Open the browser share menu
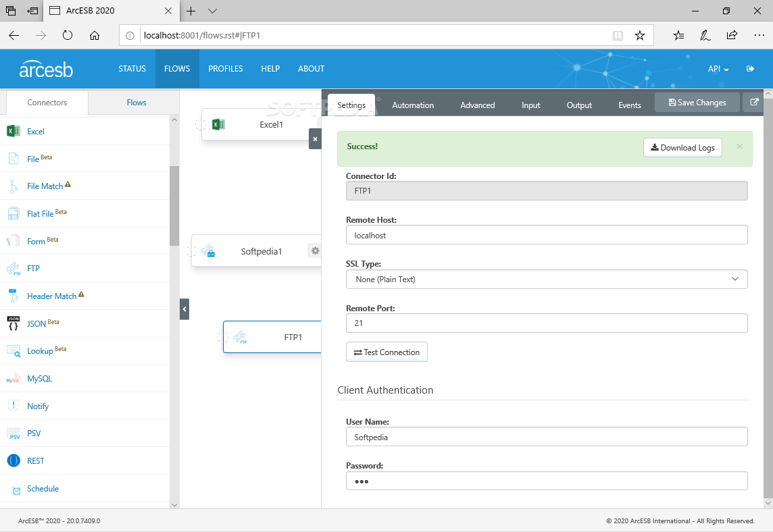This screenshot has width=773, height=532. pos(732,35)
